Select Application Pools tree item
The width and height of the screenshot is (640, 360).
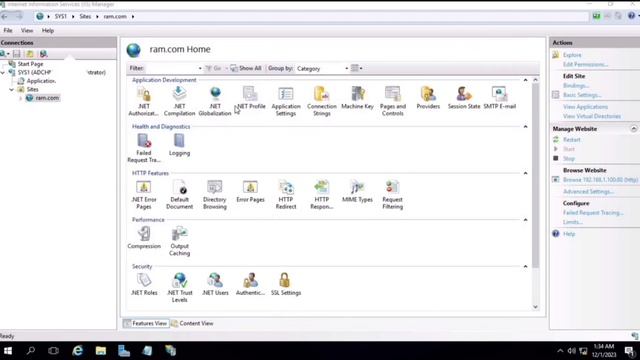pos(41,81)
